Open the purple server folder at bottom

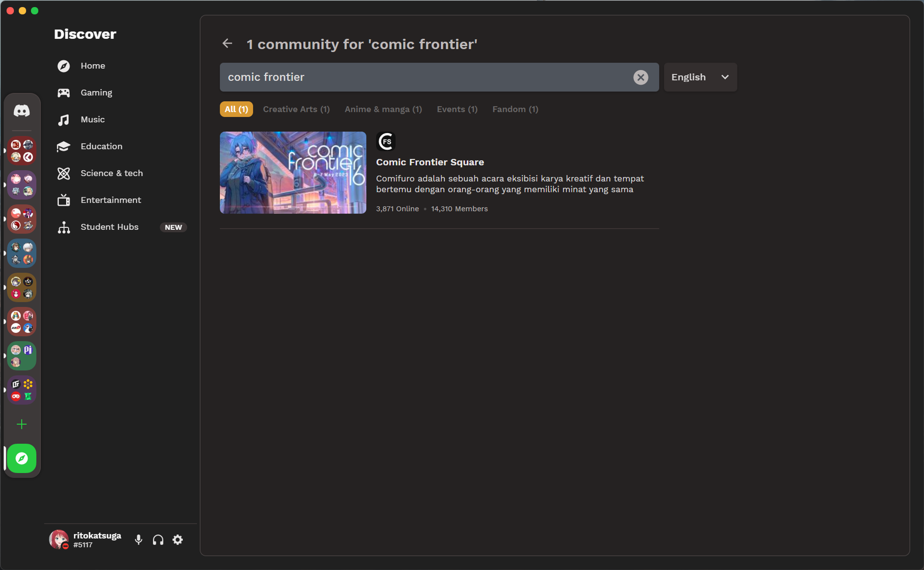click(x=22, y=390)
